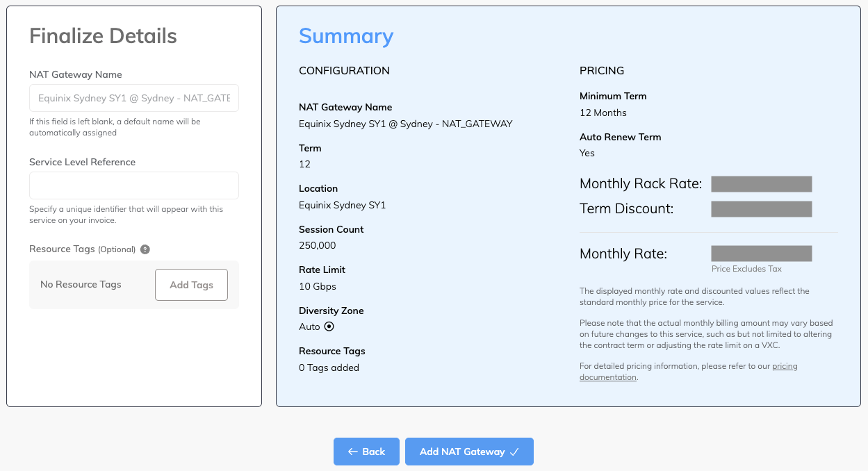Click the 250,000 session count value
Screen dimensions: 868x471
[317, 245]
